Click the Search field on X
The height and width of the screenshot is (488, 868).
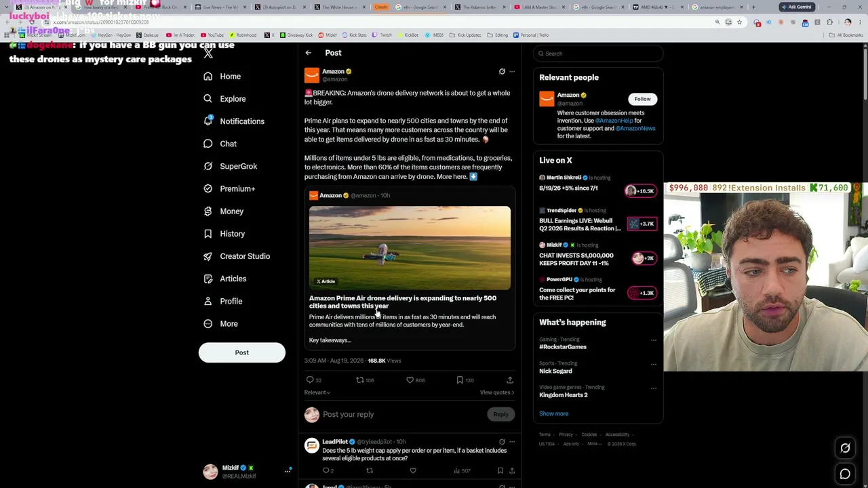coord(598,54)
